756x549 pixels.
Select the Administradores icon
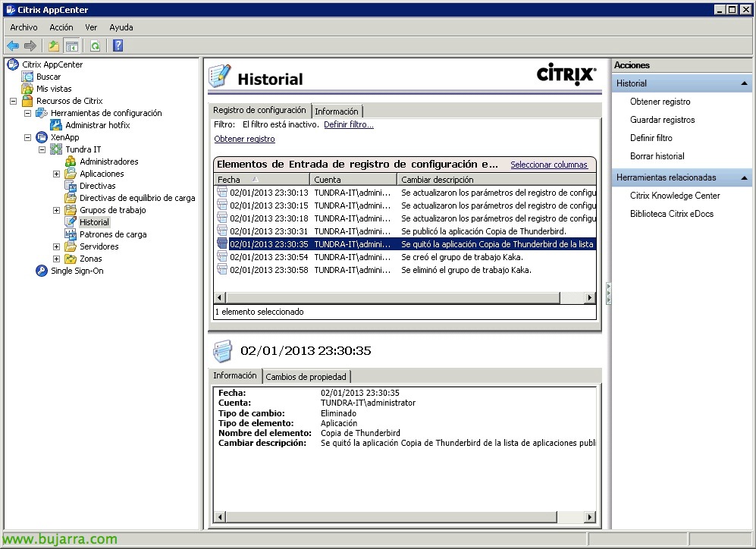coord(71,162)
